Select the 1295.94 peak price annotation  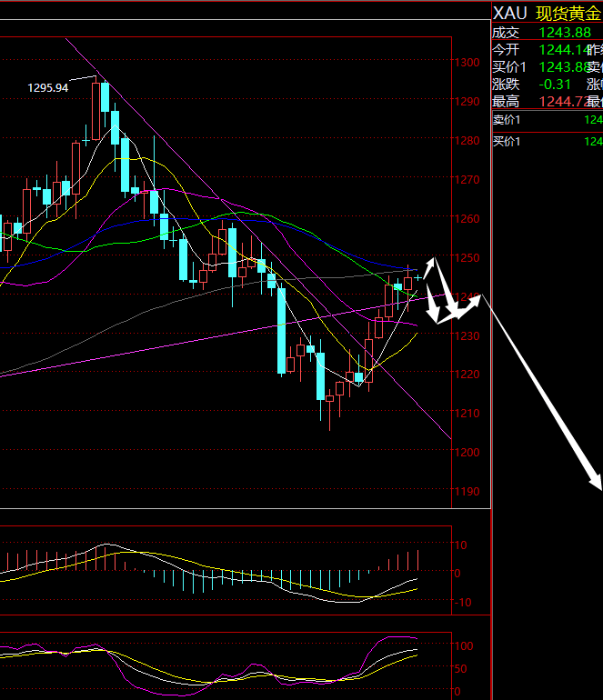tap(48, 88)
